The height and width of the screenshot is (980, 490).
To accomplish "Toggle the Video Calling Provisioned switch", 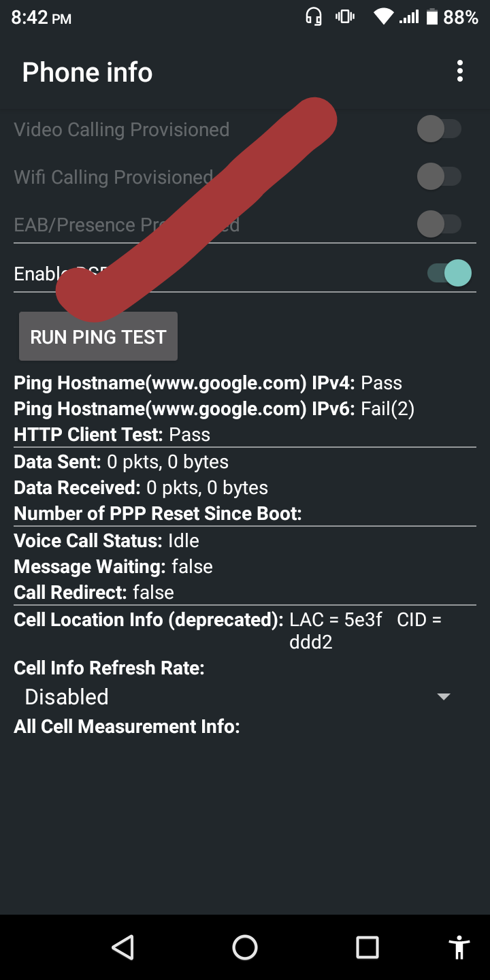I will click(439, 129).
